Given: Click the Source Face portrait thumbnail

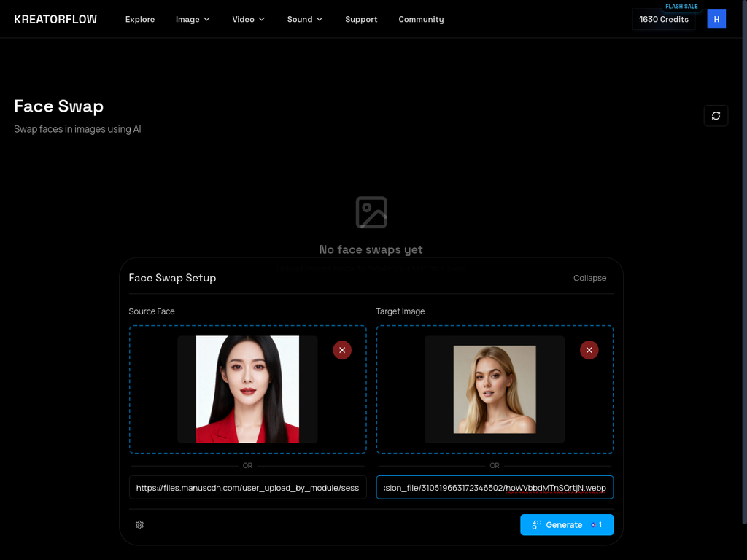Looking at the screenshot, I should (x=247, y=389).
